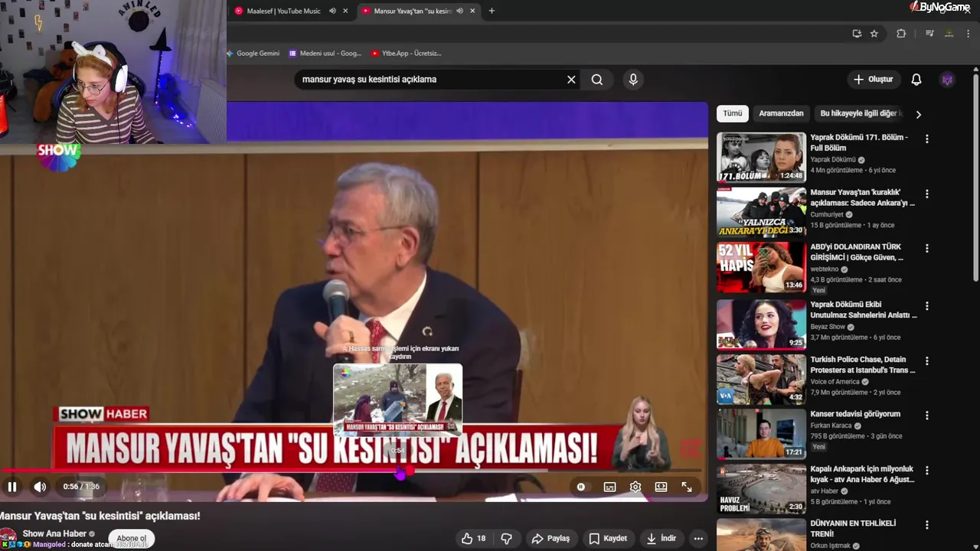Open options for Yaprak Dökümü Ekibi video
Screen dimensions: 980x551
pos(927,306)
